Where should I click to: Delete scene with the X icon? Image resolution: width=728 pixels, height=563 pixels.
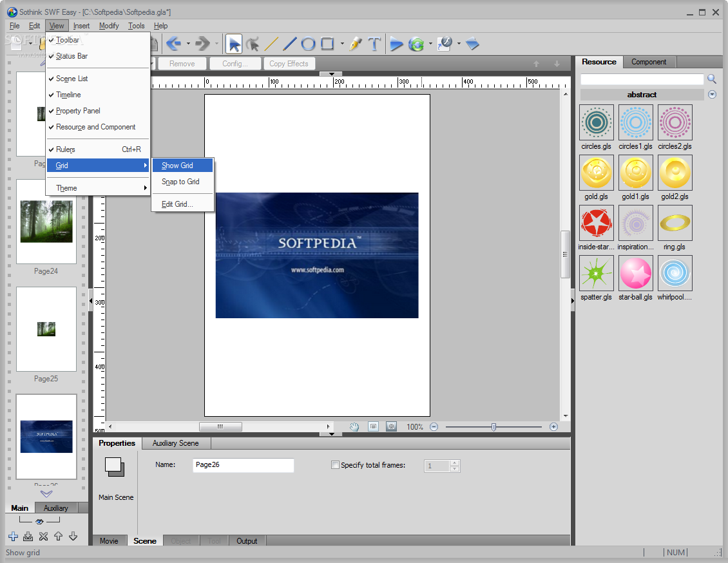point(43,537)
